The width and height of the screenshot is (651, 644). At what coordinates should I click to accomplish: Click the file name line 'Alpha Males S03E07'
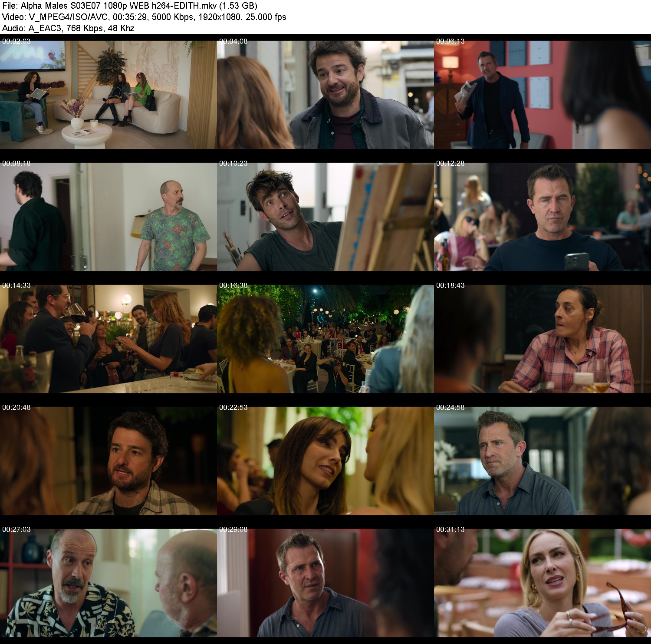point(130,6)
